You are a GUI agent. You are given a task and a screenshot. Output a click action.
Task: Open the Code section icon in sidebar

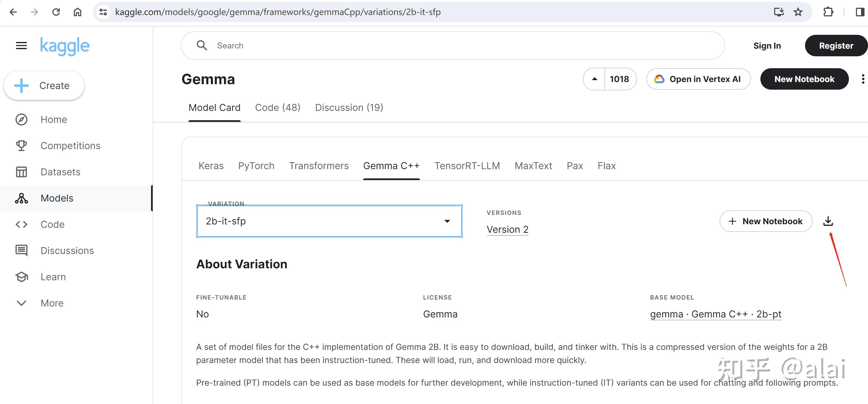[21, 224]
